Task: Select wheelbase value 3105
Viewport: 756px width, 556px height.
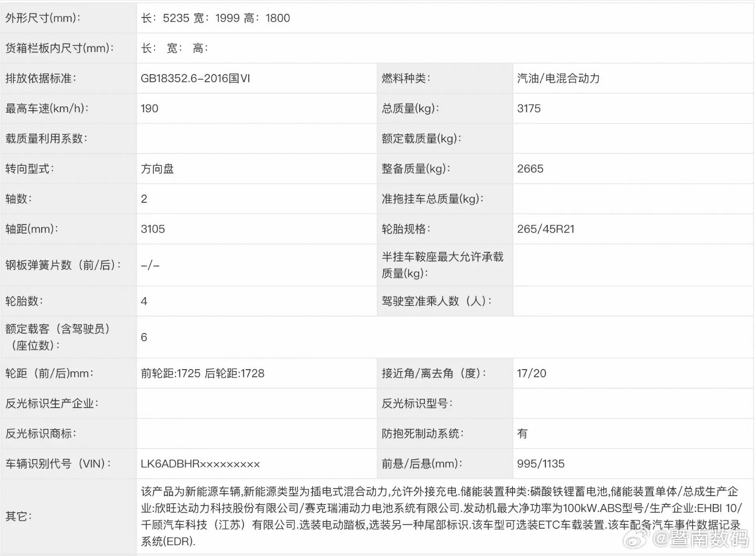Action: point(153,229)
